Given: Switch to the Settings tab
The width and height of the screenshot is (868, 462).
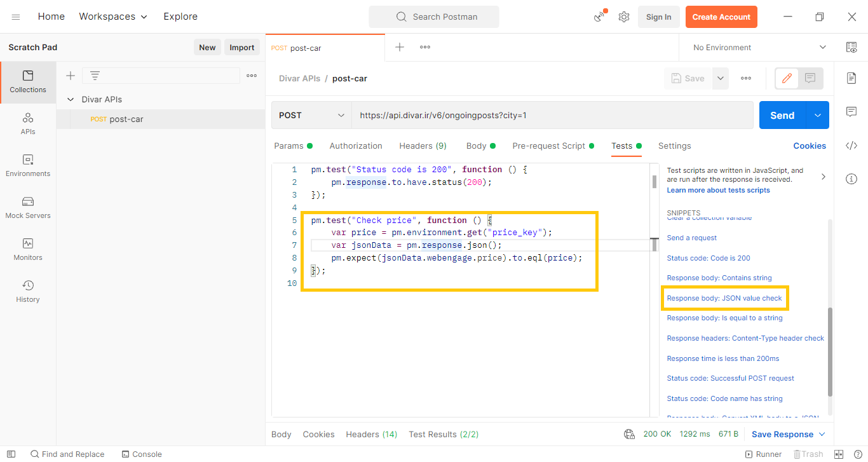Looking at the screenshot, I should pos(674,146).
